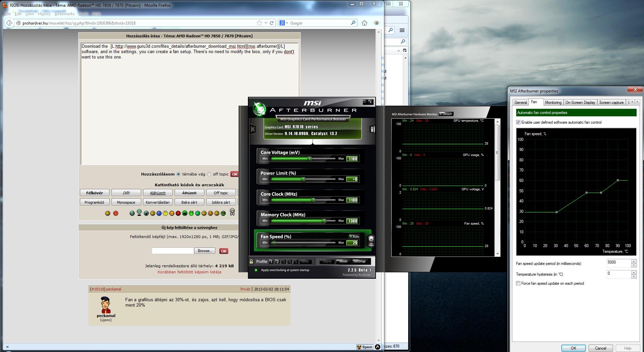Image resolution: width=644 pixels, height=352 pixels.
Task: Toggle Enable user defined software automatic fan control
Action: click(x=518, y=122)
